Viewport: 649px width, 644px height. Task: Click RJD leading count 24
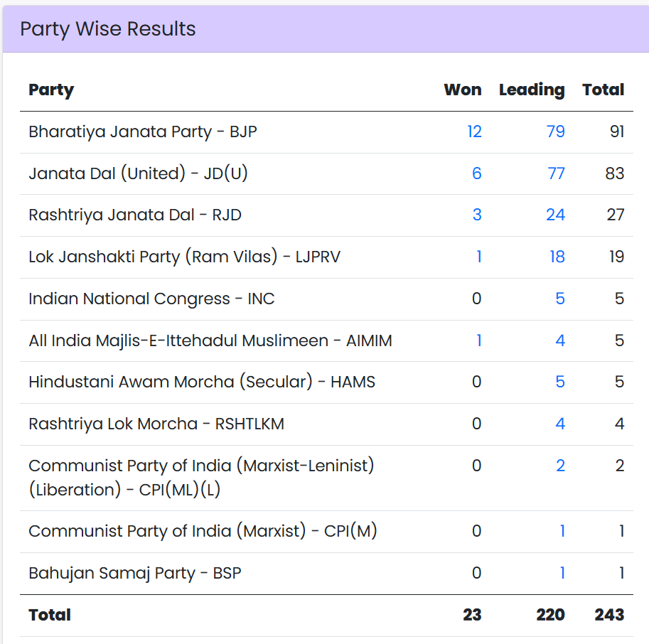coord(555,215)
